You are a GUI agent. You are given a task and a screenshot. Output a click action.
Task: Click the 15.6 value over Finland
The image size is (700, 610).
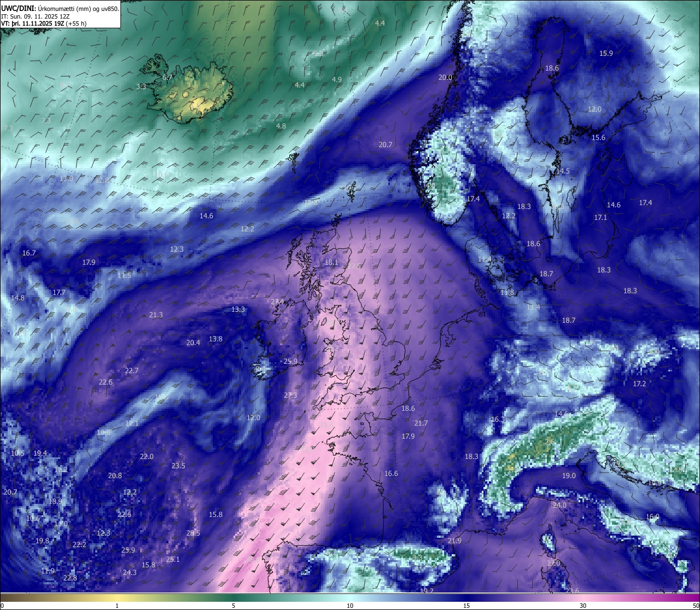click(598, 137)
